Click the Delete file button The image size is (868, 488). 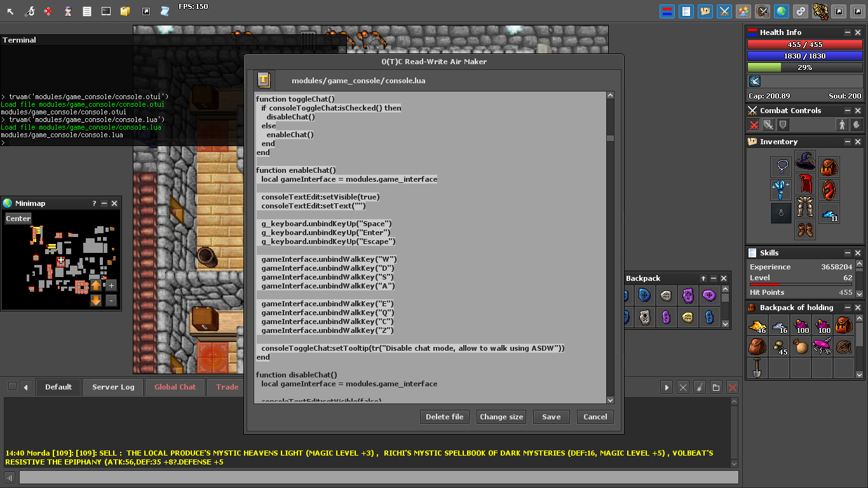445,417
